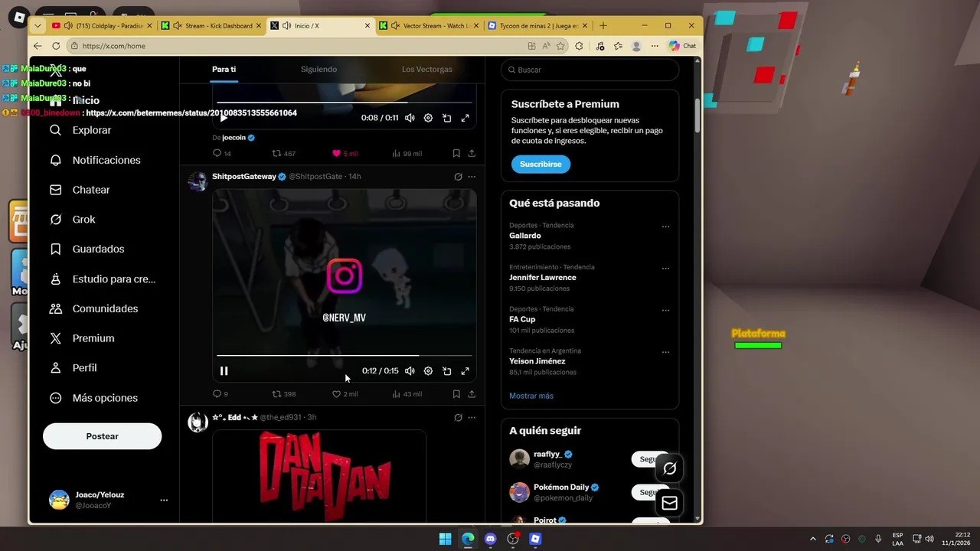Click the Postear button

[x=102, y=436]
